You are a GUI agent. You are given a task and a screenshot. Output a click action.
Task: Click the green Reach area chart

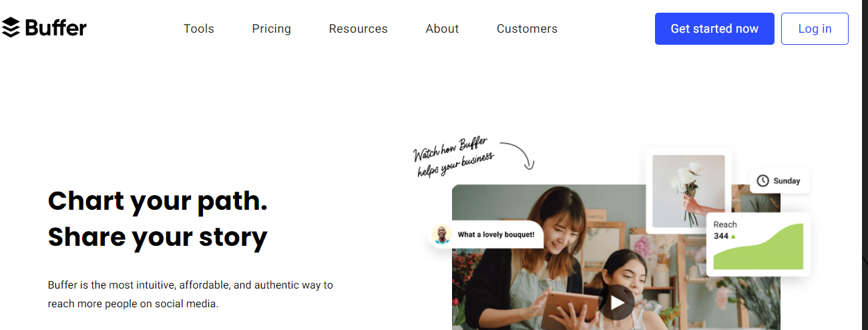pyautogui.click(x=758, y=247)
